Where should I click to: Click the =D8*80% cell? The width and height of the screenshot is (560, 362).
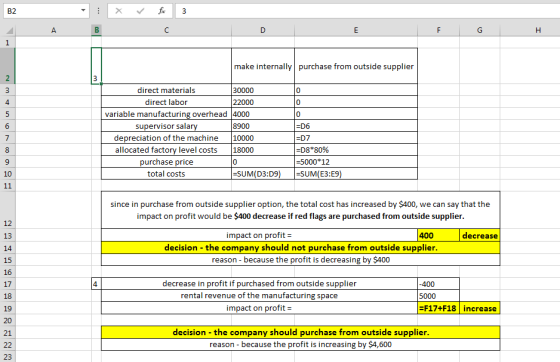tap(356, 150)
